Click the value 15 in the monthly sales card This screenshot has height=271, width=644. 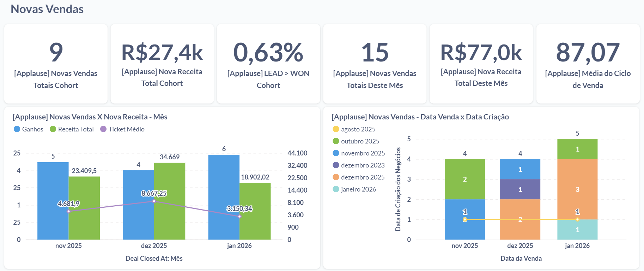[x=375, y=52]
